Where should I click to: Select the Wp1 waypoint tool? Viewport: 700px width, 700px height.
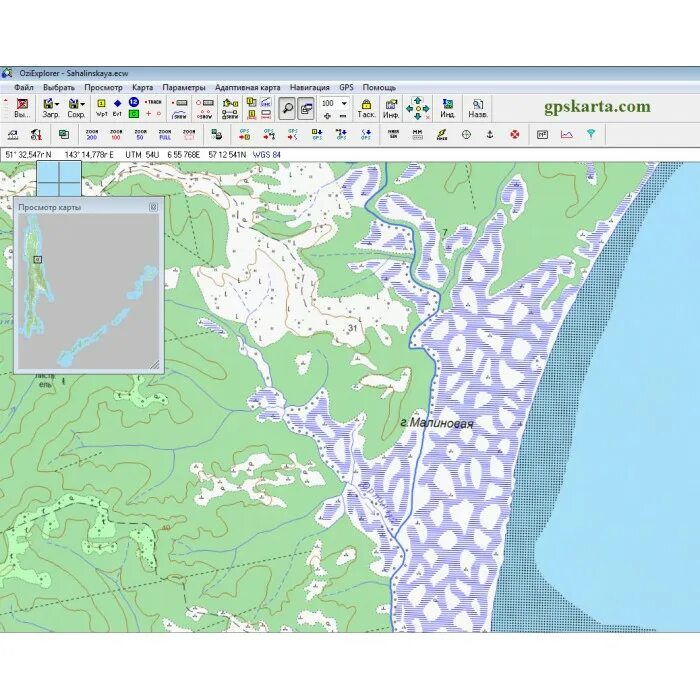point(102,108)
